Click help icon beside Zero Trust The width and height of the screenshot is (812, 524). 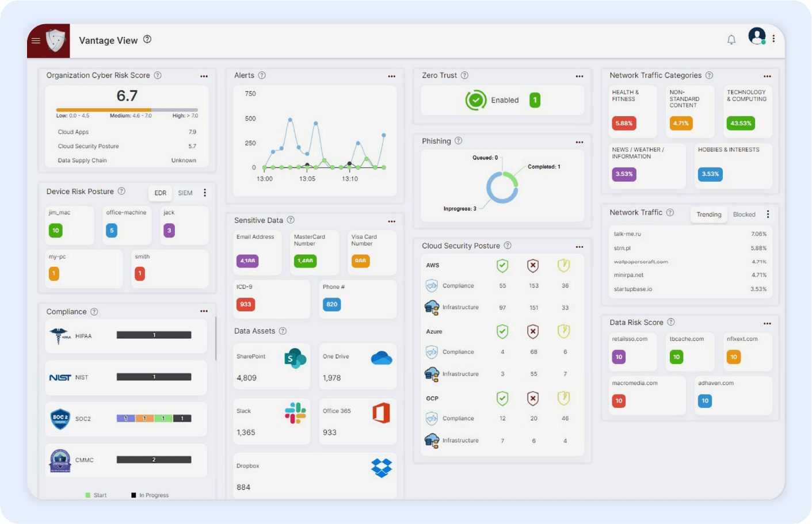coord(464,75)
